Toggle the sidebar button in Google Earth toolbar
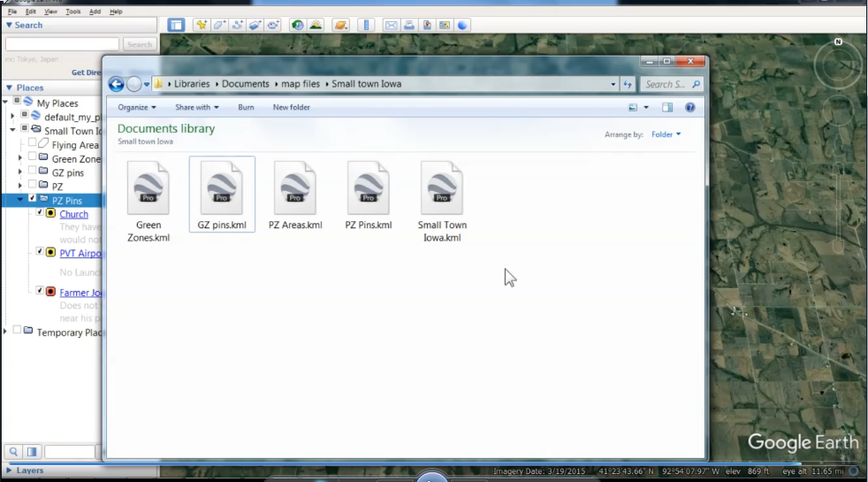 (176, 25)
